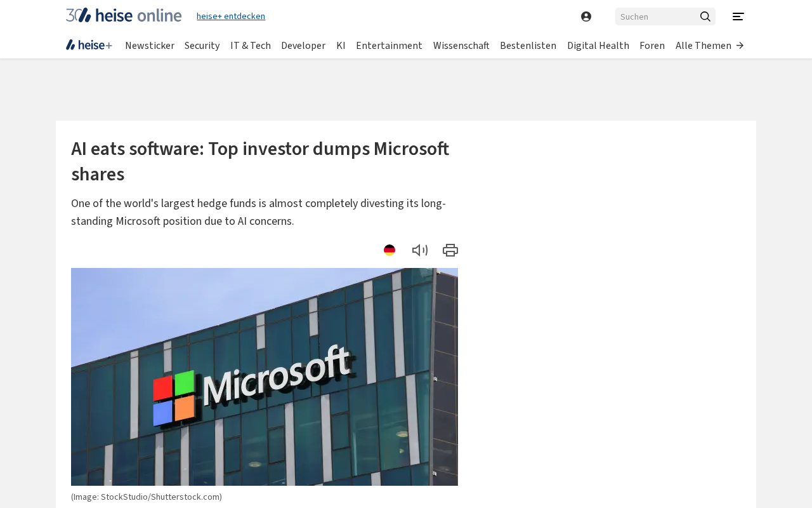Click the StockStudio/Shutterstock.com image credit

[x=147, y=497]
